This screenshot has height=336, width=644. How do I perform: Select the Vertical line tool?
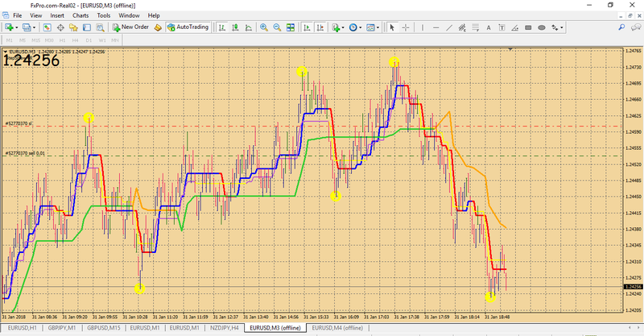424,27
